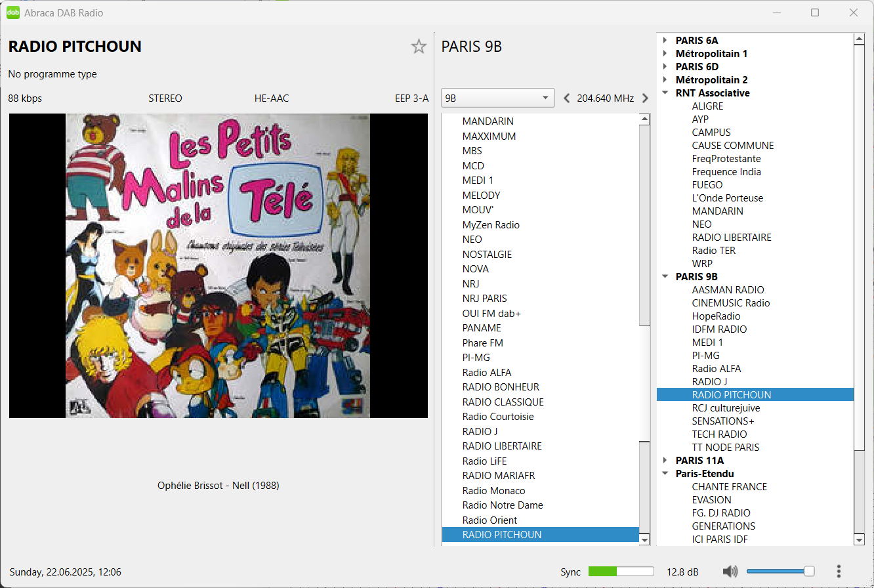Expand the PARIS 6A ensemble

[x=665, y=41]
